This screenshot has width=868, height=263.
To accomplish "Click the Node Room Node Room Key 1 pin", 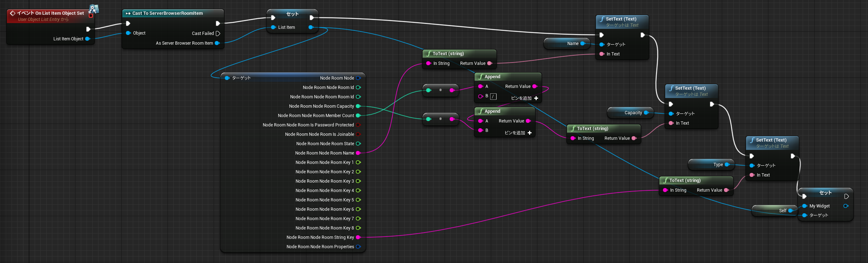I will point(358,162).
